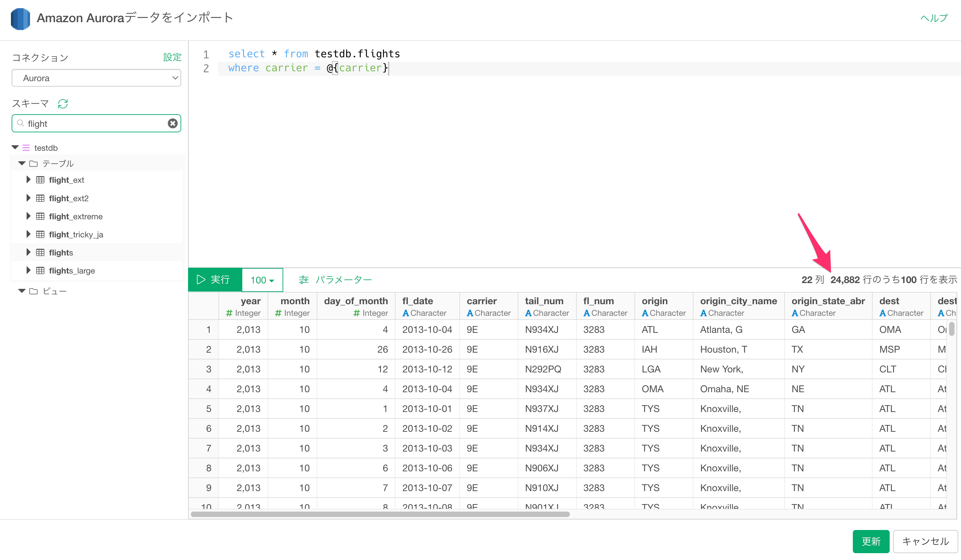The width and height of the screenshot is (961, 560).
Task: Click the テーブル folder icon
Action: [33, 164]
